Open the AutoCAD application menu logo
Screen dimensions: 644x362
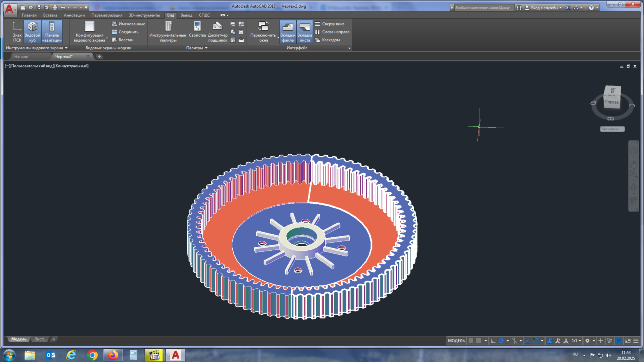point(10,9)
